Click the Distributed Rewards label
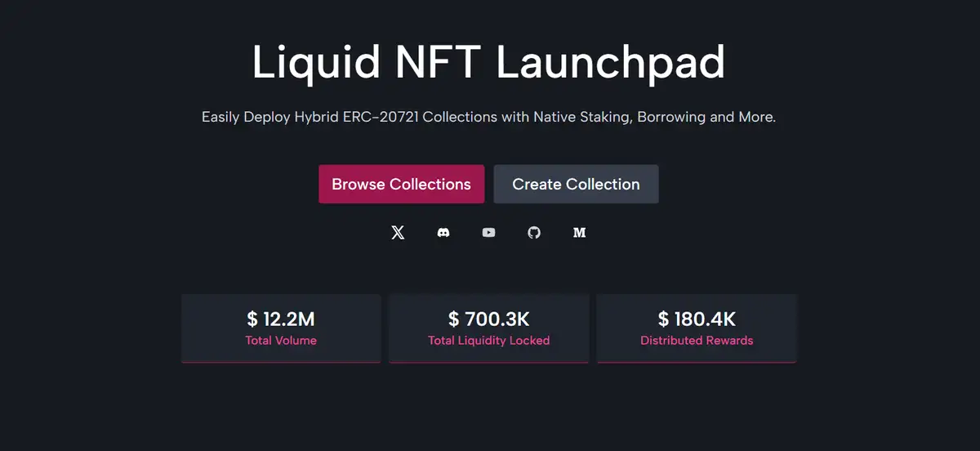 [x=697, y=340]
